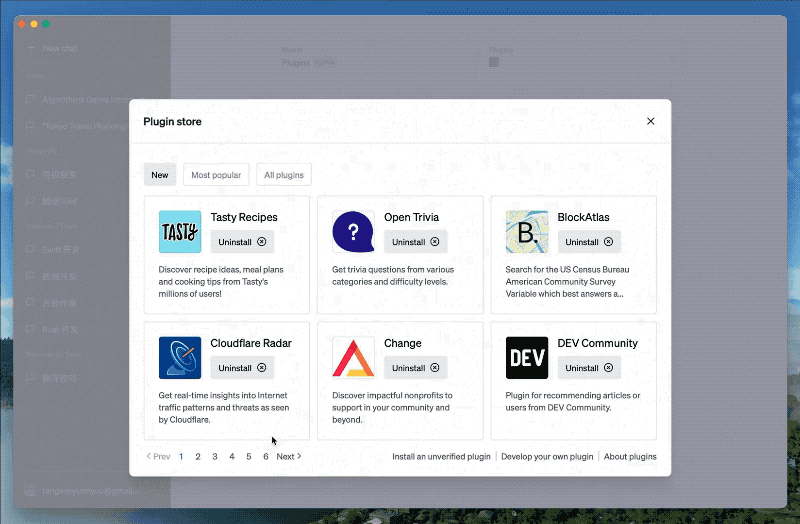Jump to page 6 of plugins
The width and height of the screenshot is (800, 524).
tap(266, 457)
